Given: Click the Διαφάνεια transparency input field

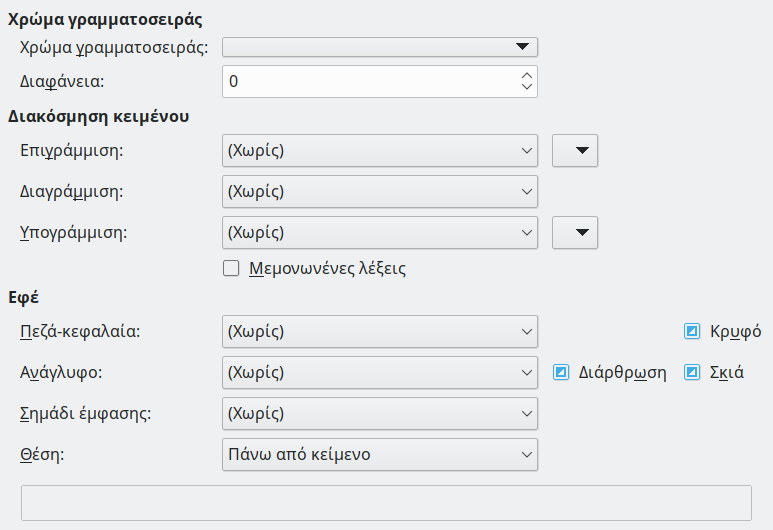Looking at the screenshot, I should [x=370, y=82].
